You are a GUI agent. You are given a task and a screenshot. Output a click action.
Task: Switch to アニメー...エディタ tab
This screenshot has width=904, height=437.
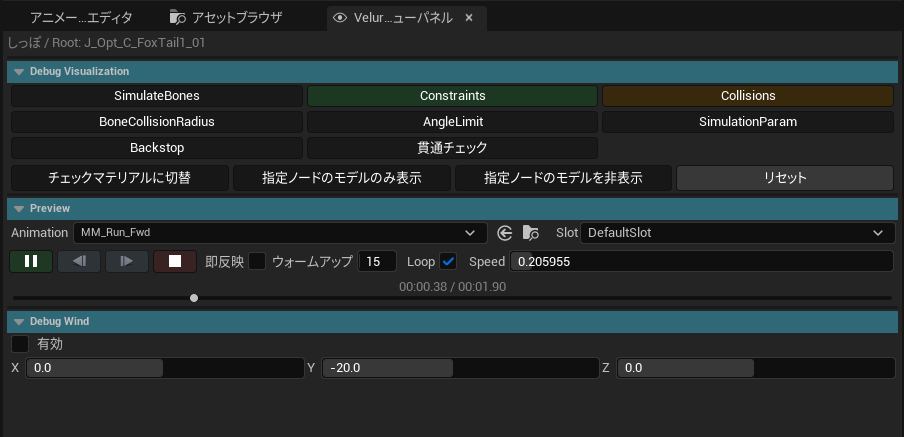[81, 17]
